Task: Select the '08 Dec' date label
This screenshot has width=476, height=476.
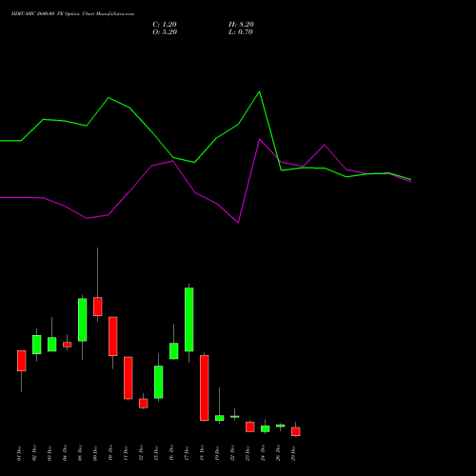Action: click(x=80, y=453)
